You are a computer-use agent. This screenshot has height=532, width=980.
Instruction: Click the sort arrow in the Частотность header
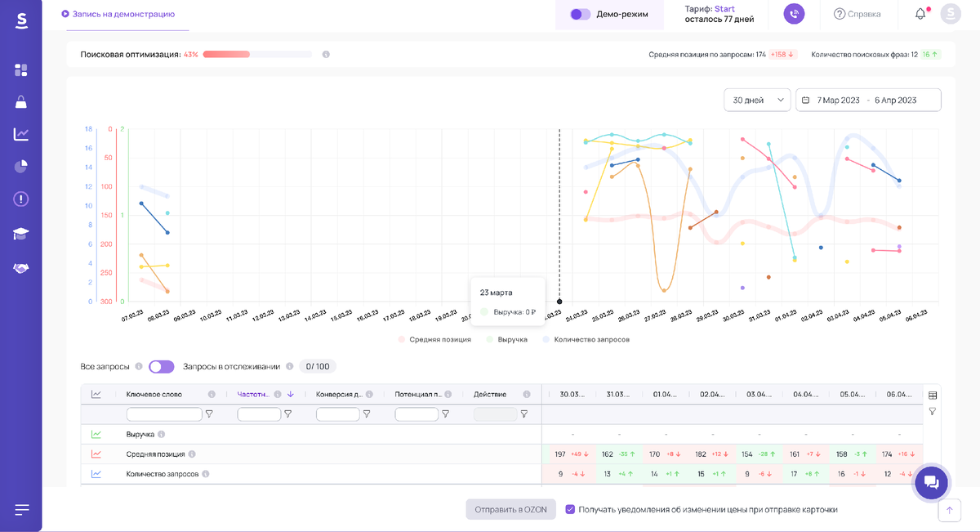point(291,394)
